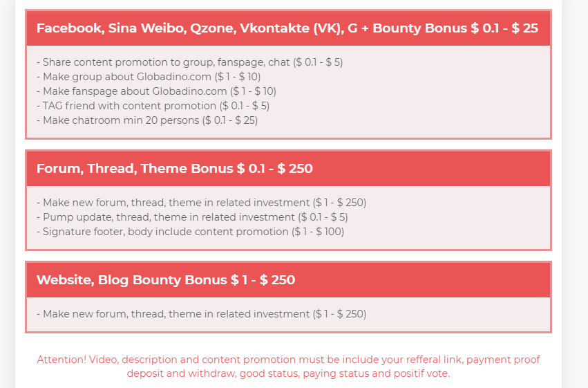Click the word Vkontakte (VK) in header
Image resolution: width=588 pixels, height=388 pixels.
(x=292, y=28)
